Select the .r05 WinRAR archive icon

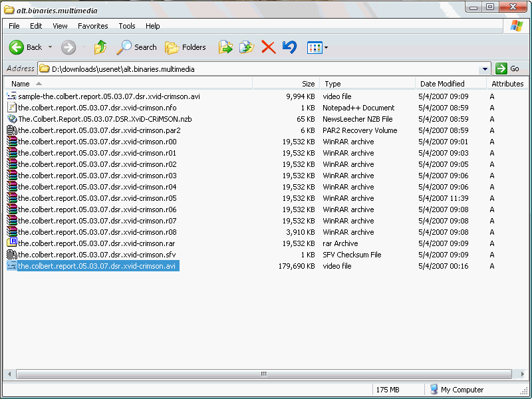point(12,198)
